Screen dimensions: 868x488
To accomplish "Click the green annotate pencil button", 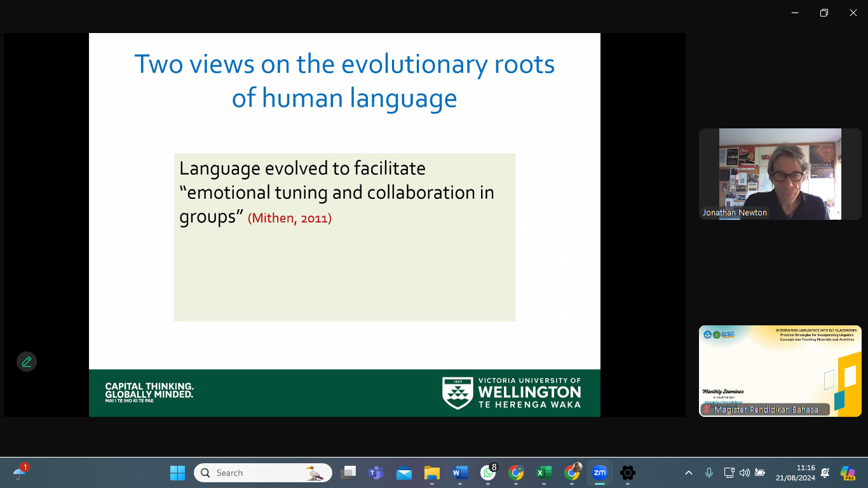I will 27,362.
